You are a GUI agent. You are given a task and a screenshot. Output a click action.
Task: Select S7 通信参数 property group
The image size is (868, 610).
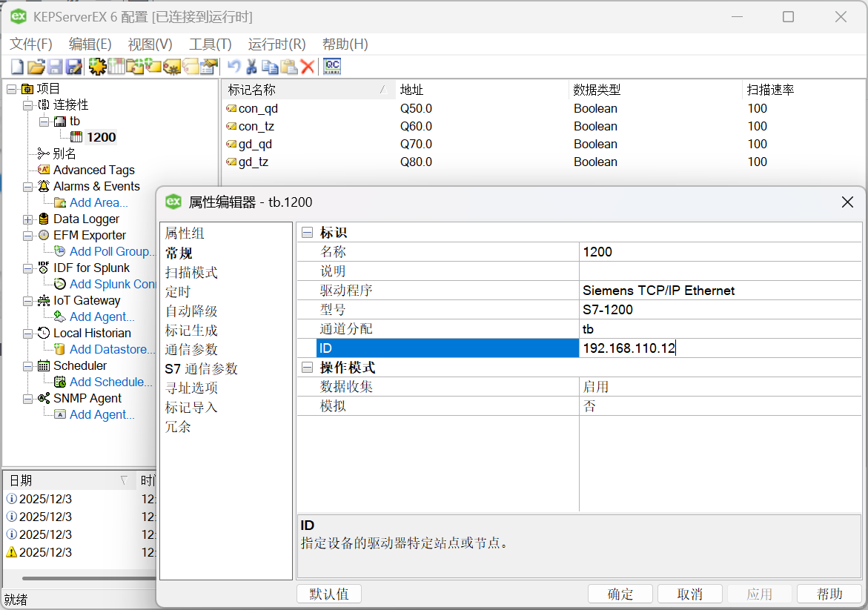pos(201,368)
